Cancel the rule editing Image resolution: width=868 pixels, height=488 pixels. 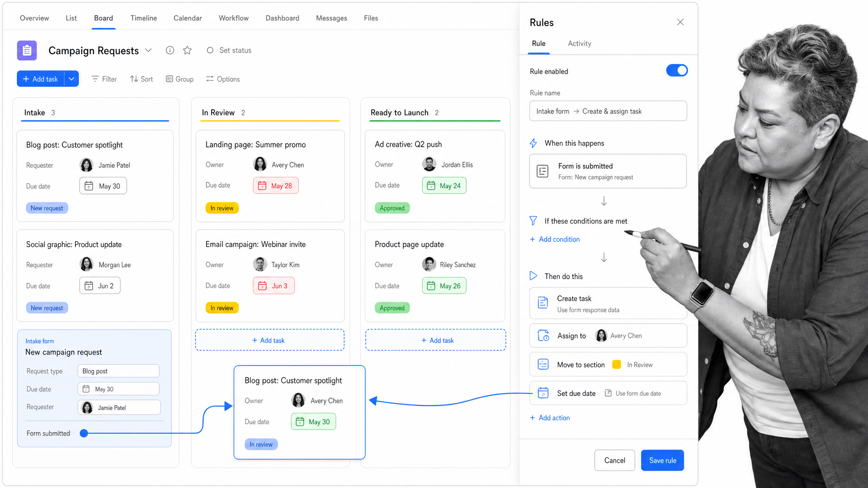pyautogui.click(x=615, y=460)
